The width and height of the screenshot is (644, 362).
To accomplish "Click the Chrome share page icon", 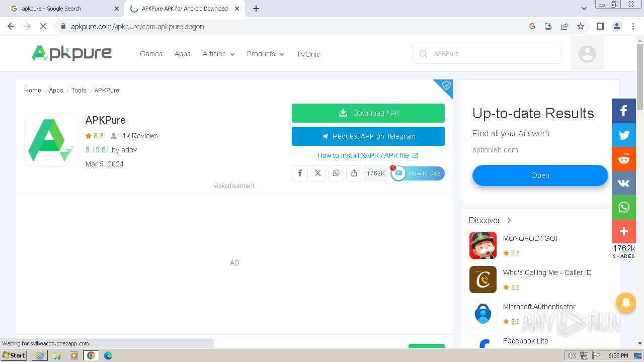I will [x=565, y=26].
